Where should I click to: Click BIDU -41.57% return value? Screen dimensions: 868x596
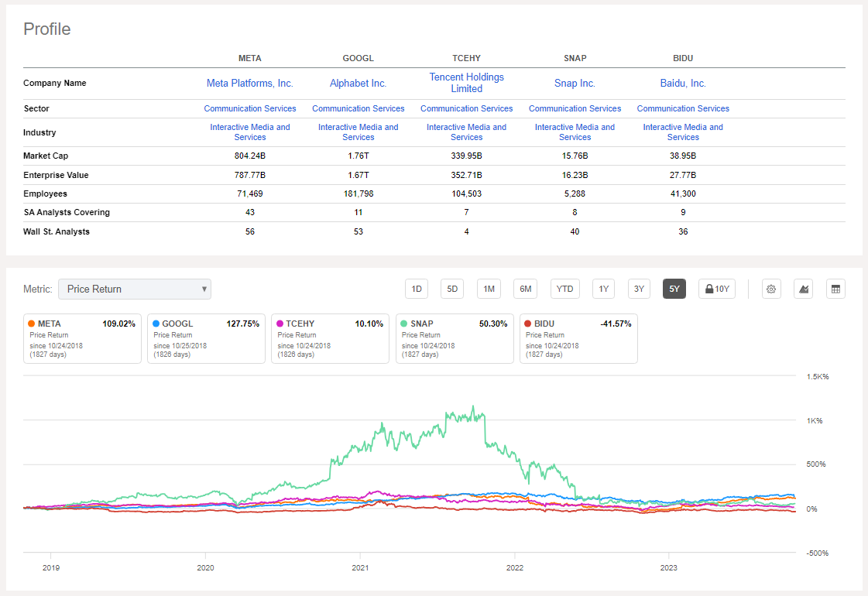(x=616, y=324)
